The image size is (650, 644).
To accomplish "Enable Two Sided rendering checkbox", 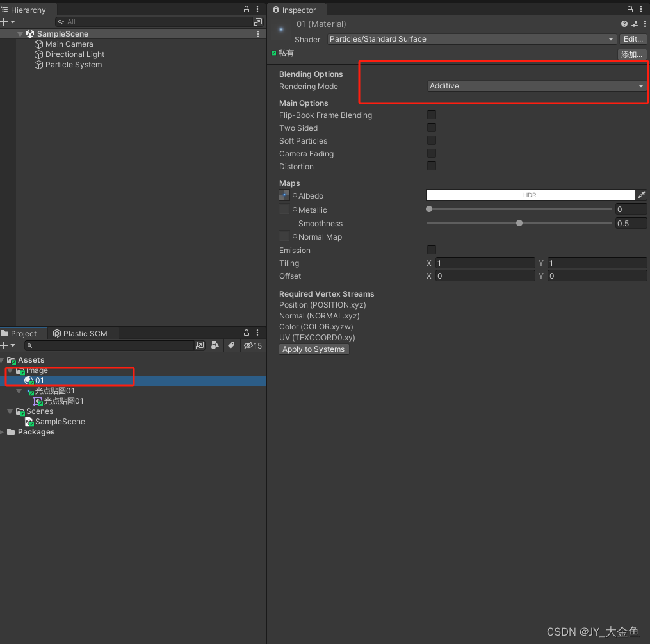I will [x=431, y=128].
